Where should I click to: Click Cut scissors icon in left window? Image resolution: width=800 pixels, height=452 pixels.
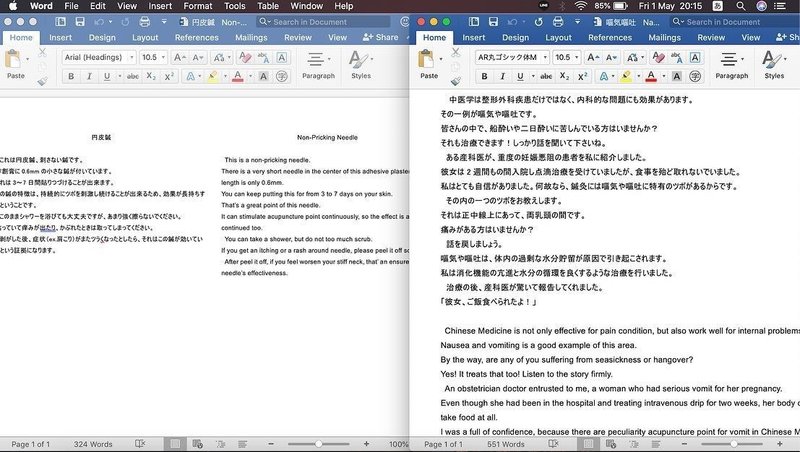[42, 53]
